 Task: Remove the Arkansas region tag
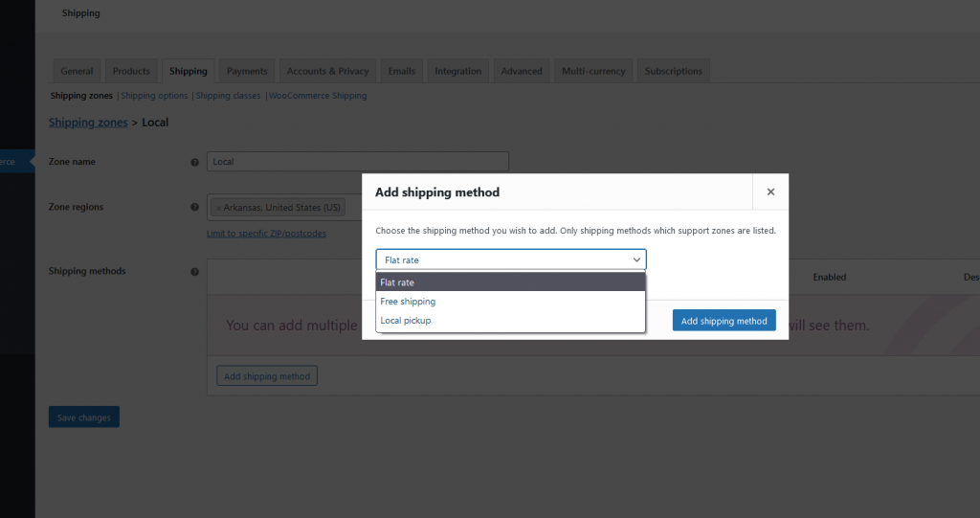click(218, 208)
